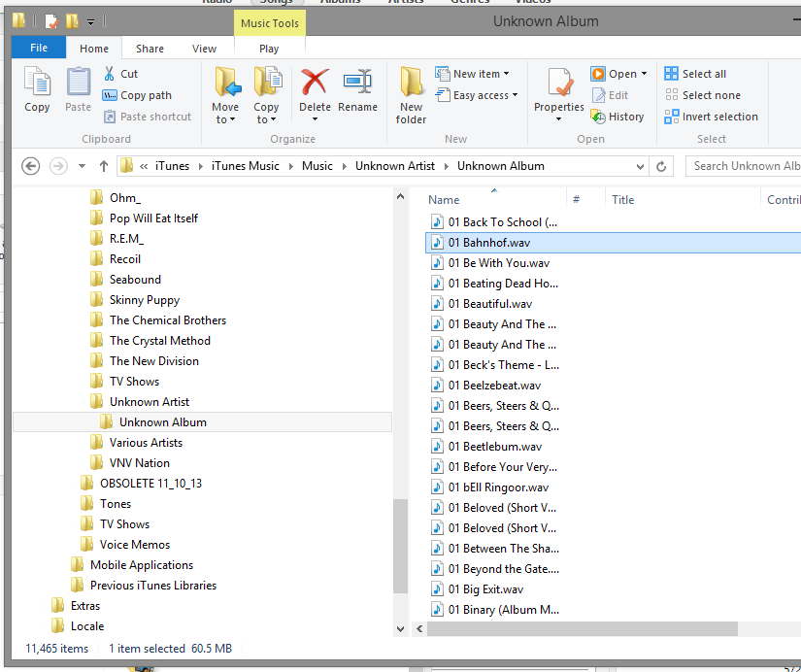The height and width of the screenshot is (672, 801).
Task: Click the navigation pane scroll-up arrow
Action: [400, 197]
